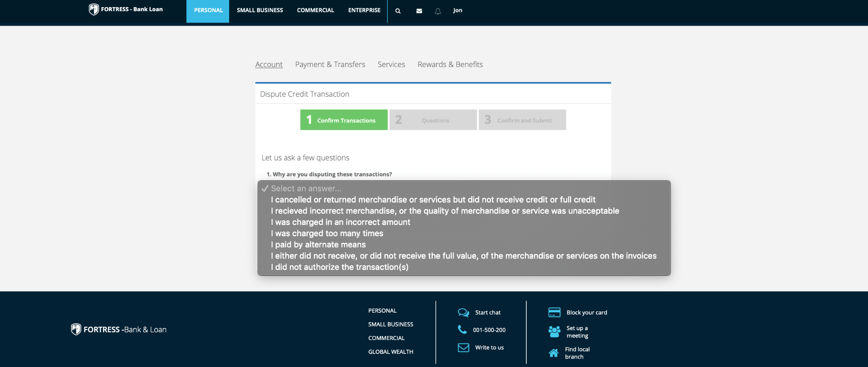The width and height of the screenshot is (868, 367).
Task: Click the Block your card icon
Action: (554, 312)
